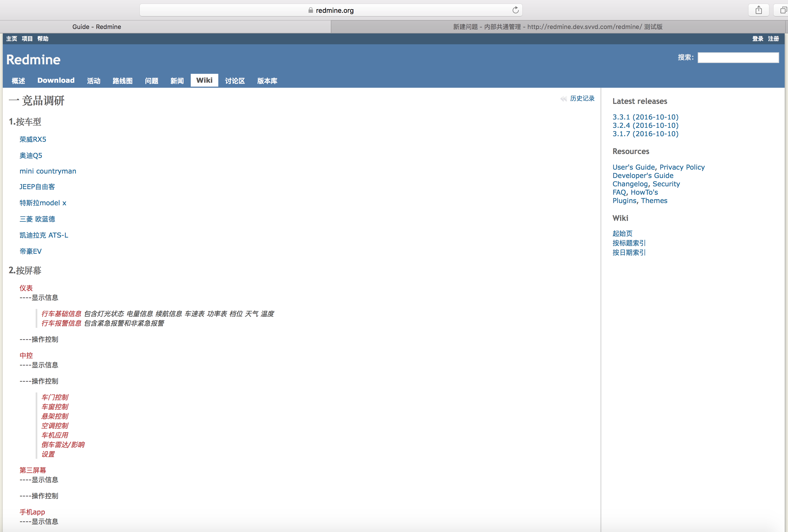Open the 车门控制 link

coord(55,397)
